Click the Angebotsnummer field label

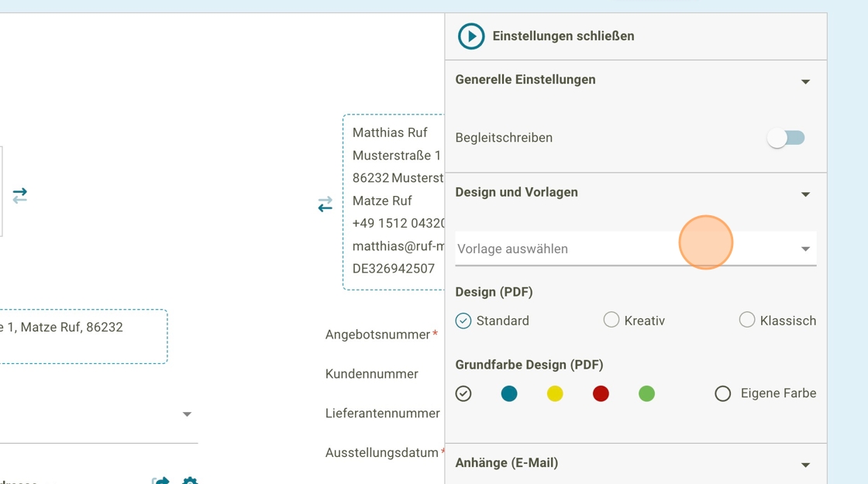[x=377, y=335]
